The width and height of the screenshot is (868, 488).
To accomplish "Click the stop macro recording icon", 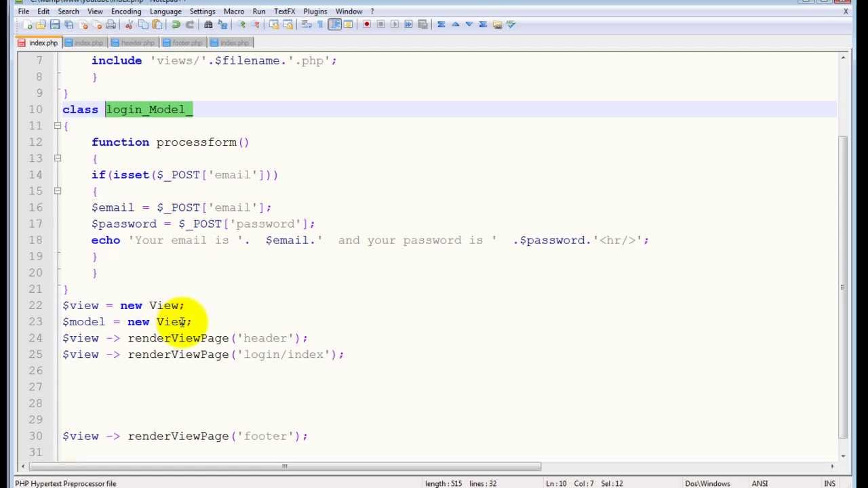I will (380, 24).
